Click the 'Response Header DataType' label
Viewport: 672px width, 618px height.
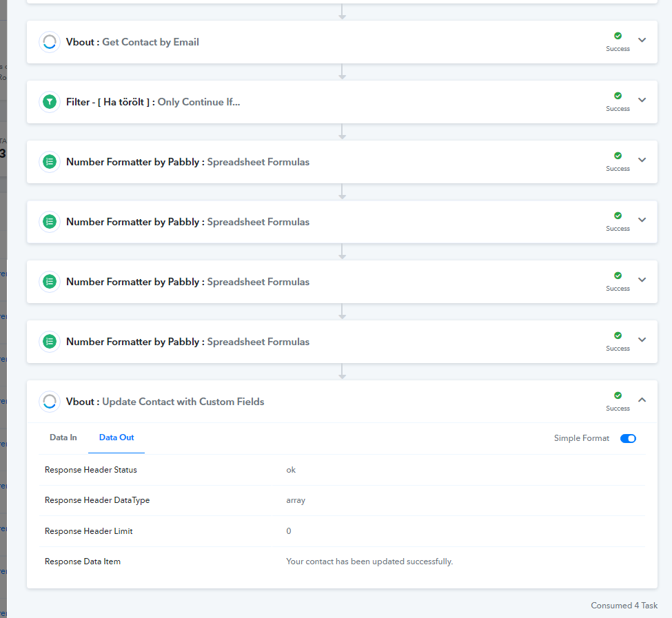click(x=97, y=500)
